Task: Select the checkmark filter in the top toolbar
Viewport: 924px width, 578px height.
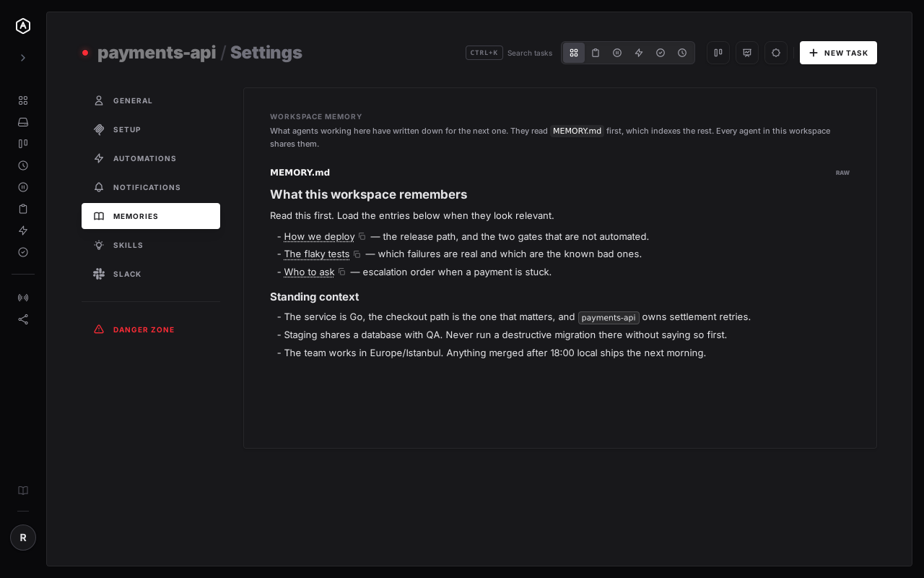Action: (661, 53)
